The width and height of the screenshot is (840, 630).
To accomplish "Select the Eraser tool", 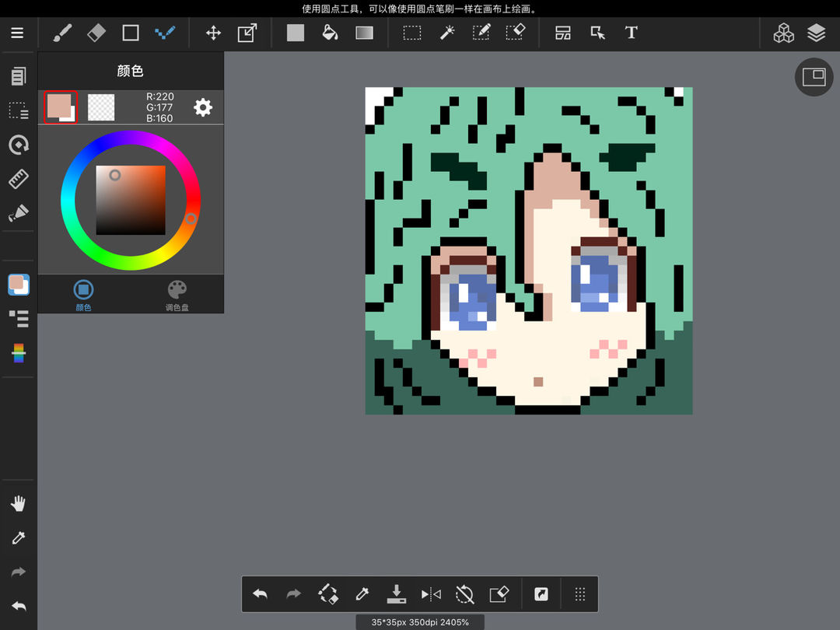I will (96, 33).
